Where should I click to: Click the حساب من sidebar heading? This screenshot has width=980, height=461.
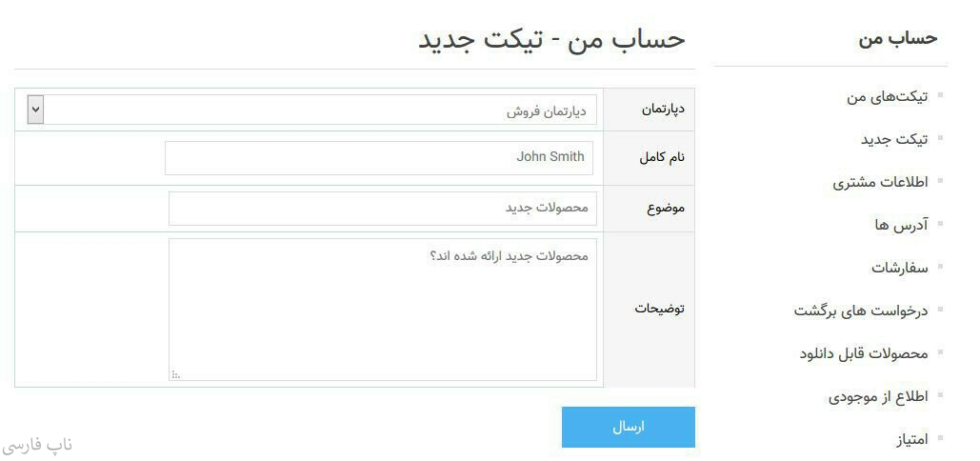897,38
